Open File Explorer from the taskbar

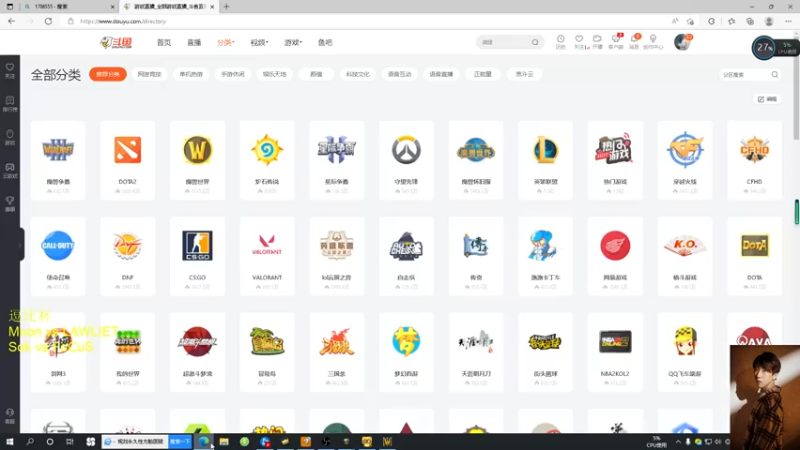pos(224,442)
